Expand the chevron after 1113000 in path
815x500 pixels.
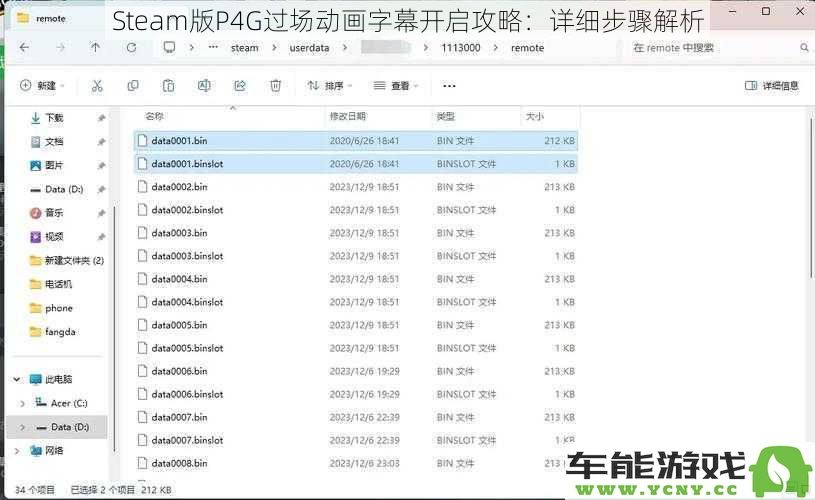coord(495,48)
